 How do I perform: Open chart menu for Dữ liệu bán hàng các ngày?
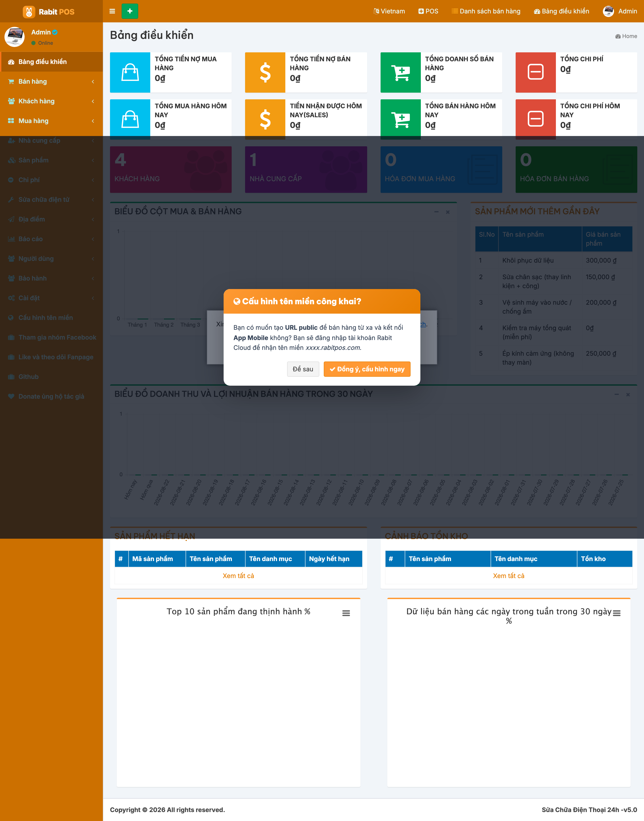(x=617, y=613)
